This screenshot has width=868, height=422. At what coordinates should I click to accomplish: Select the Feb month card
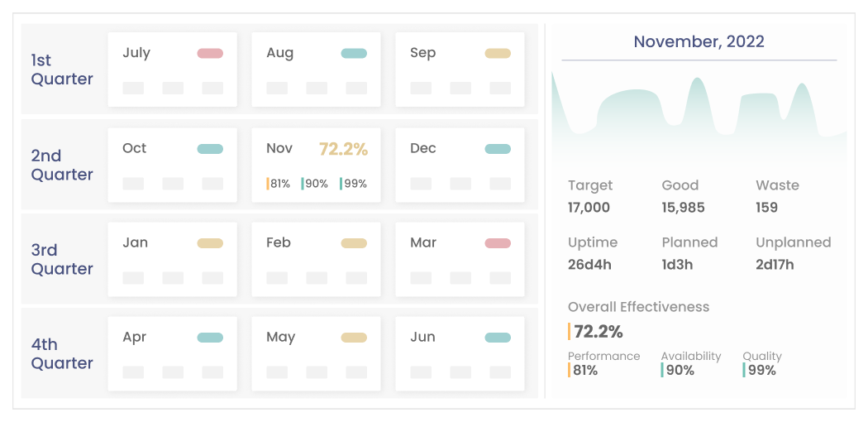(x=316, y=259)
